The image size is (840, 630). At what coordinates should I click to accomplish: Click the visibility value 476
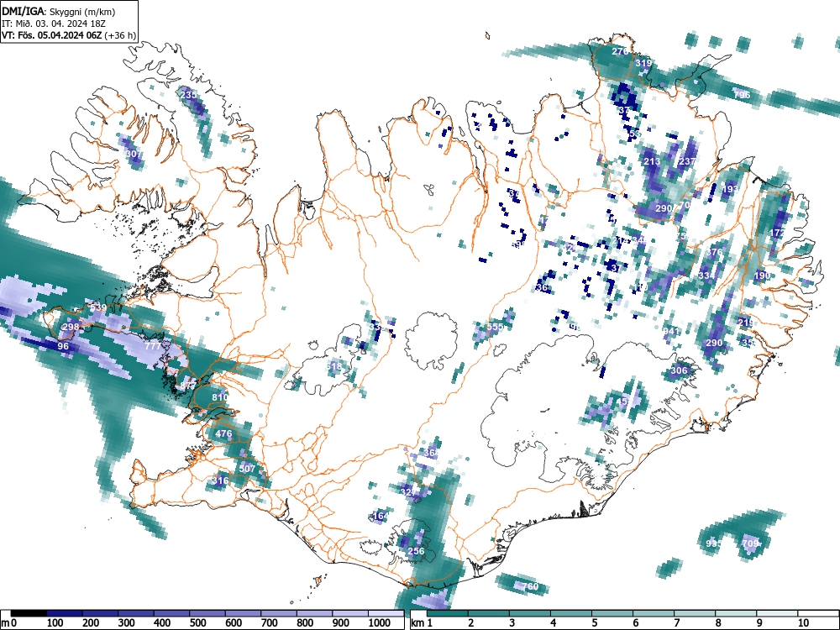[223, 433]
